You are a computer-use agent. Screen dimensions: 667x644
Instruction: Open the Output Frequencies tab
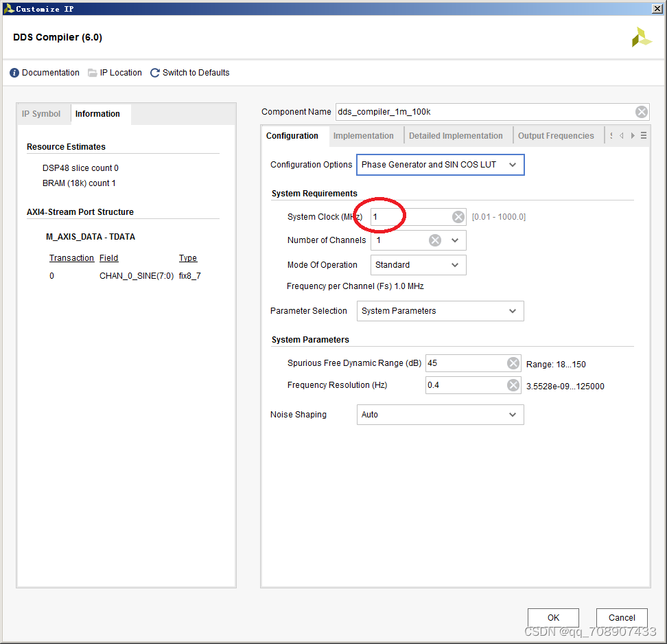point(556,136)
